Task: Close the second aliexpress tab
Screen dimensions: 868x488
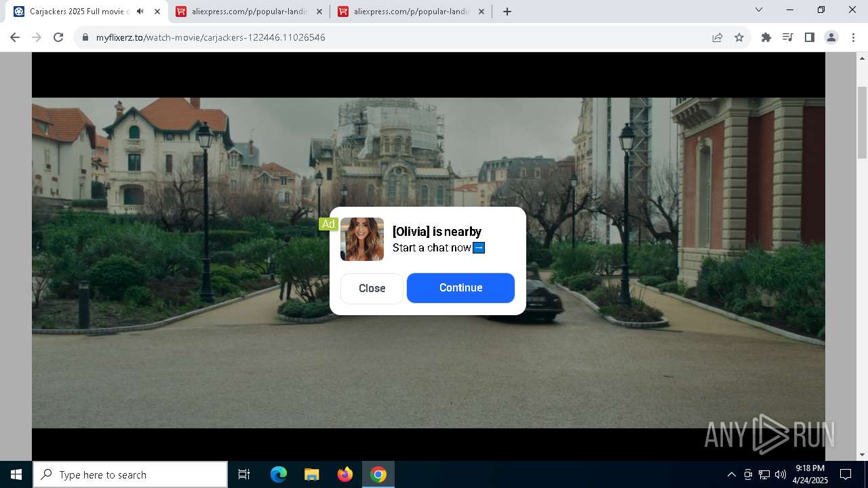Action: tap(481, 12)
